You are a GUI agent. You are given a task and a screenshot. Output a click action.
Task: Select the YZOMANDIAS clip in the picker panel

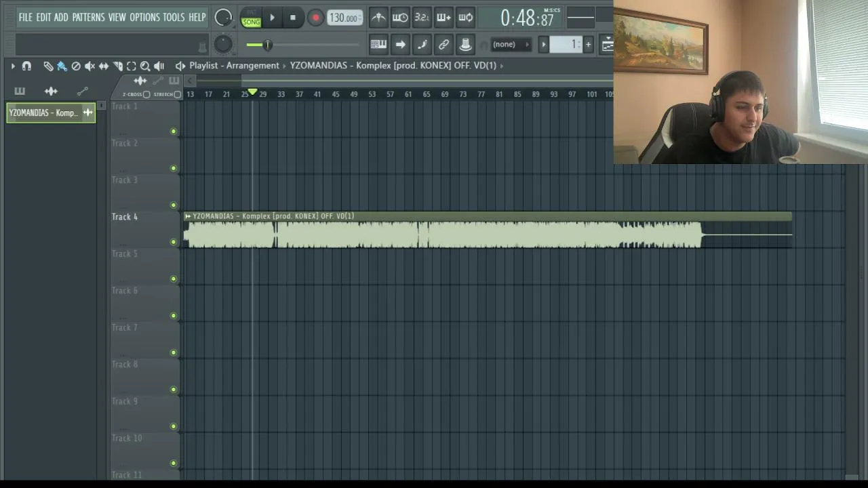tap(51, 113)
